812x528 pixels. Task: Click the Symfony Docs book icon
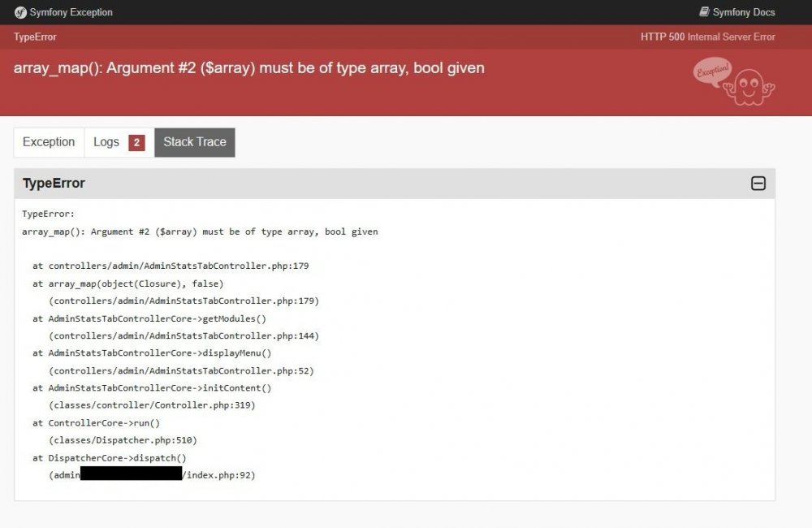(x=704, y=11)
